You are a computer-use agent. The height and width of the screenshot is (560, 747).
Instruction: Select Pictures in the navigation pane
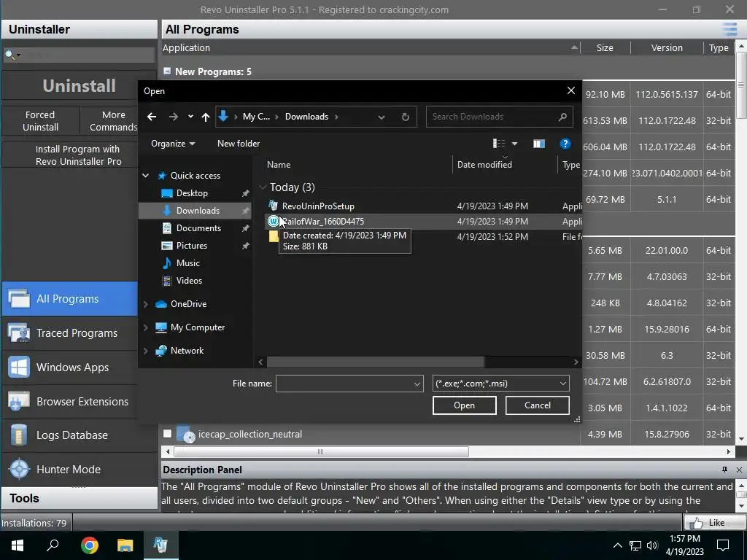point(192,246)
